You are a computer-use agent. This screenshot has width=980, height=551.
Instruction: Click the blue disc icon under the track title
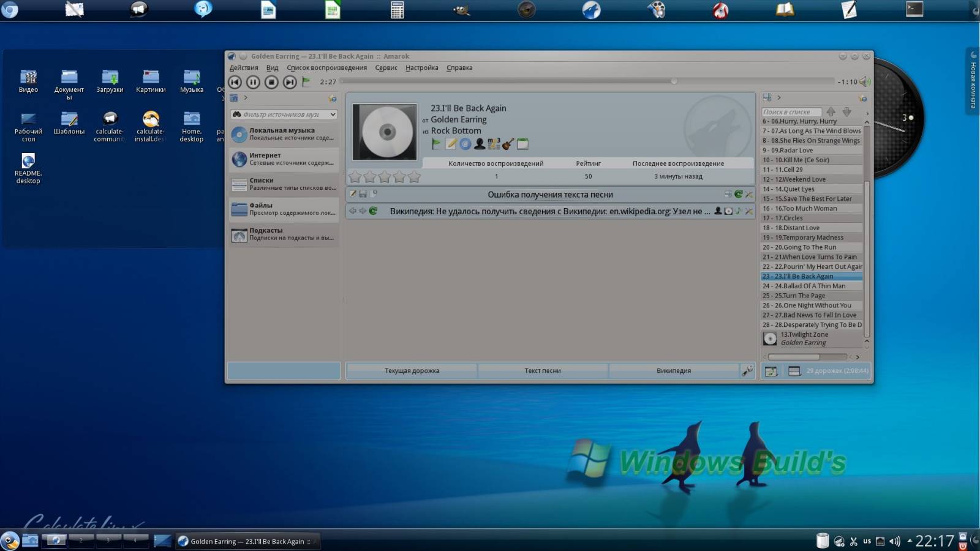pos(466,144)
